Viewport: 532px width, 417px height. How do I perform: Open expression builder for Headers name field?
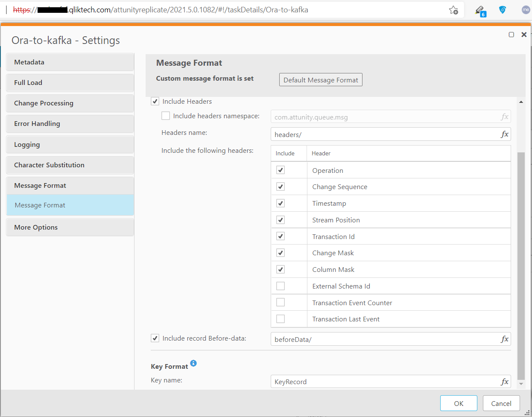pos(504,134)
